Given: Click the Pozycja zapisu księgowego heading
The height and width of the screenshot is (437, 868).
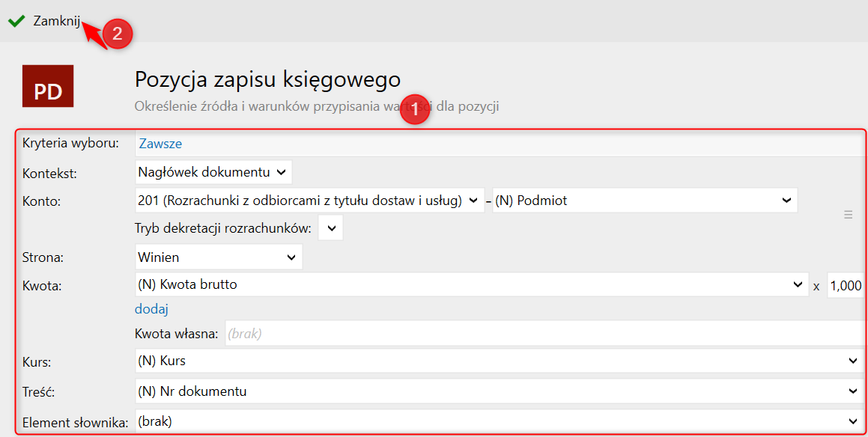Looking at the screenshot, I should point(267,79).
